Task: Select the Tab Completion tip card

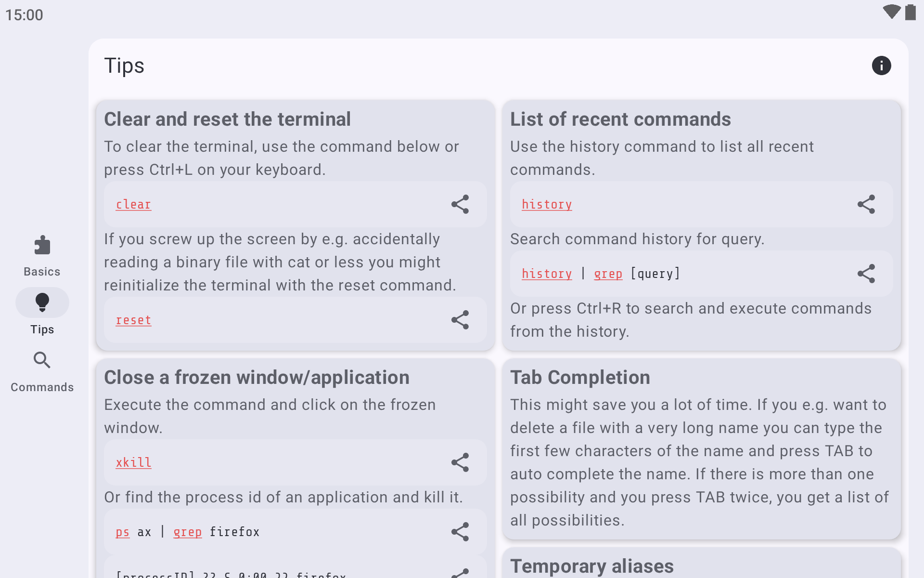Action: tap(702, 449)
